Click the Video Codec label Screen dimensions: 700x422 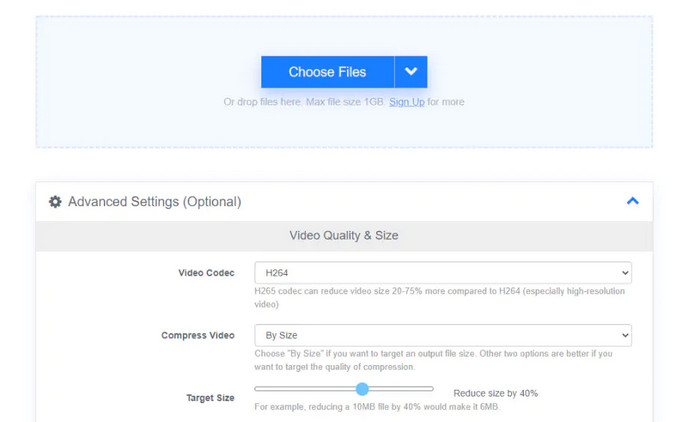206,273
